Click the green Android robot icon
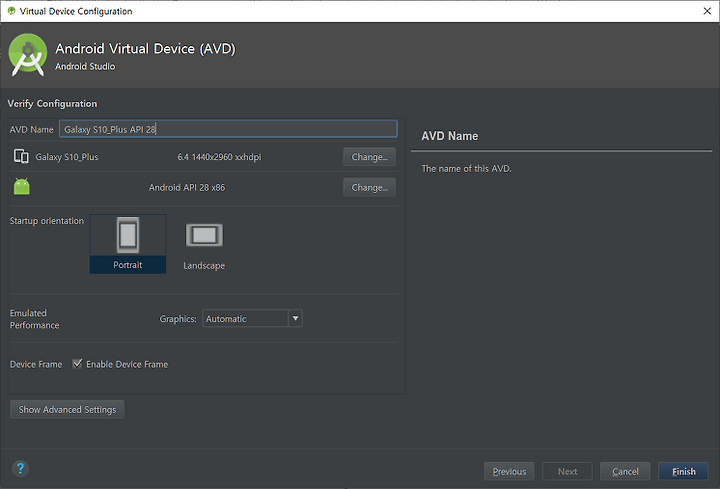 (22, 186)
